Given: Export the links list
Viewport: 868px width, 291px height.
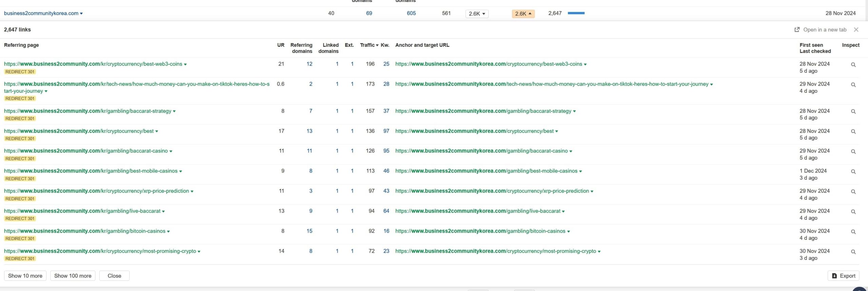Looking at the screenshot, I should click(843, 276).
